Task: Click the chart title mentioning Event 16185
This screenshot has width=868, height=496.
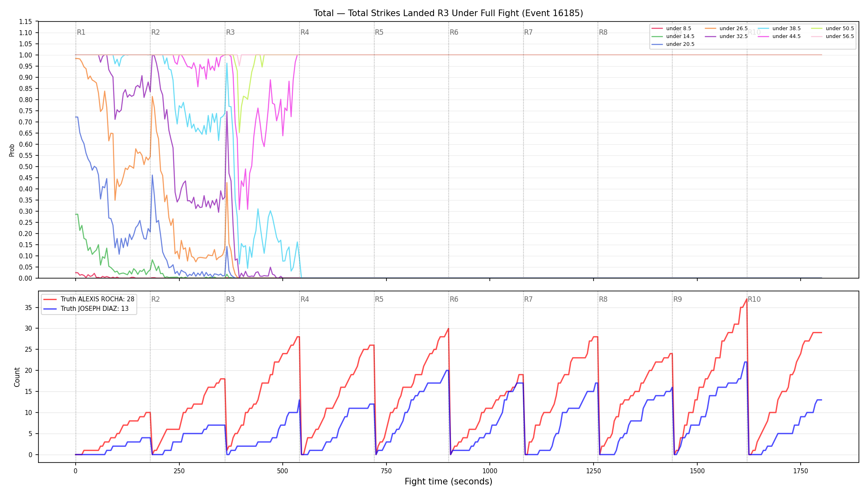Action: click(x=448, y=13)
